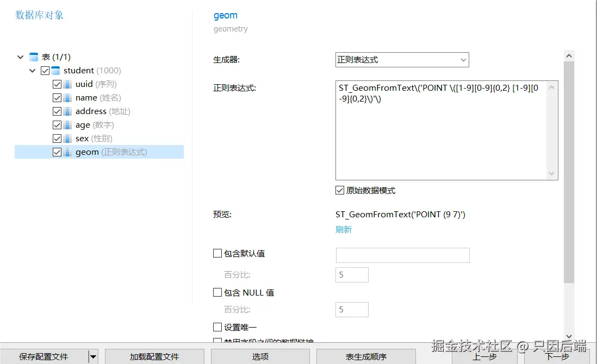Screen dimensions: 597x364
Task: Select the sex column icon
Action: click(x=68, y=138)
